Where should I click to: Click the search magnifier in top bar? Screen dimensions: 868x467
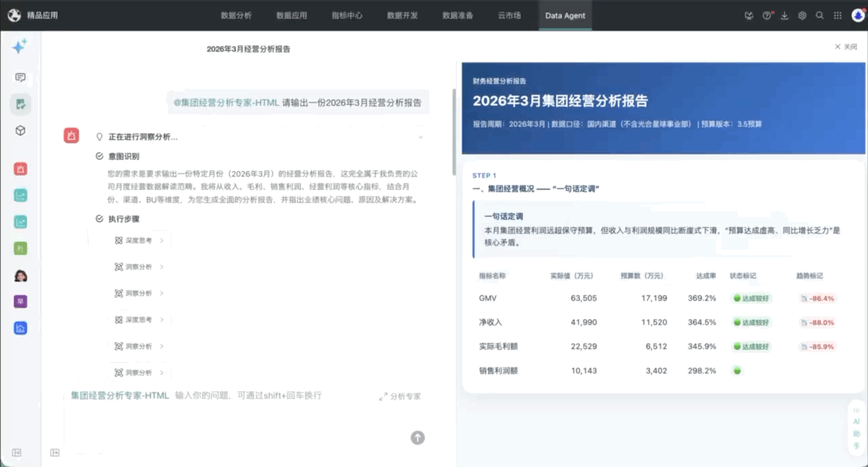pyautogui.click(x=820, y=16)
